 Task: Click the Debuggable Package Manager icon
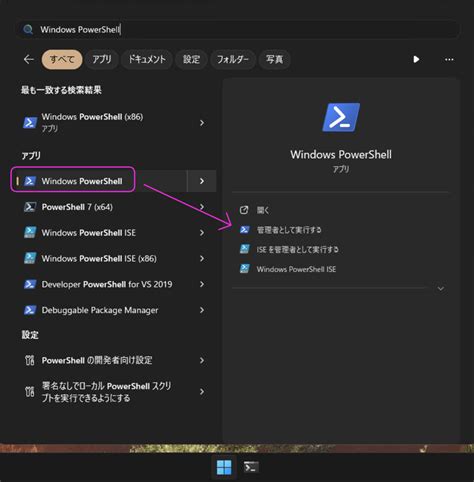click(x=30, y=310)
